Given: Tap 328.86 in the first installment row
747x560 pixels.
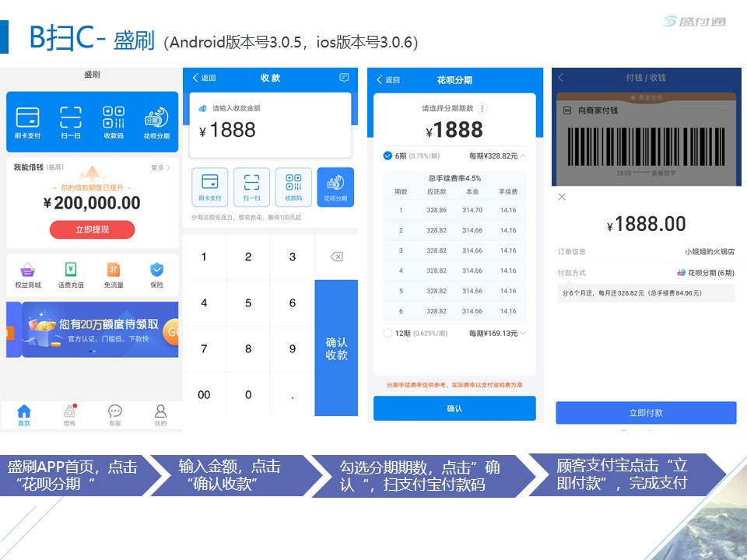Looking at the screenshot, I should click(x=437, y=210).
